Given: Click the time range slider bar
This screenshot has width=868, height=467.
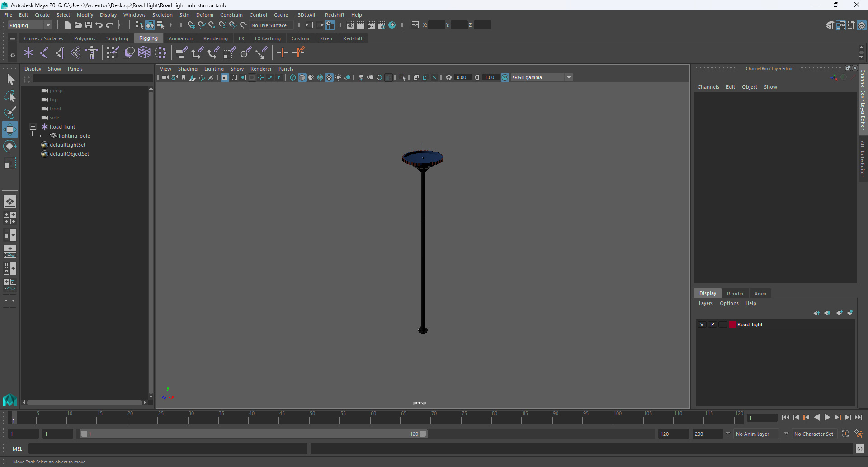Looking at the screenshot, I should tap(253, 434).
